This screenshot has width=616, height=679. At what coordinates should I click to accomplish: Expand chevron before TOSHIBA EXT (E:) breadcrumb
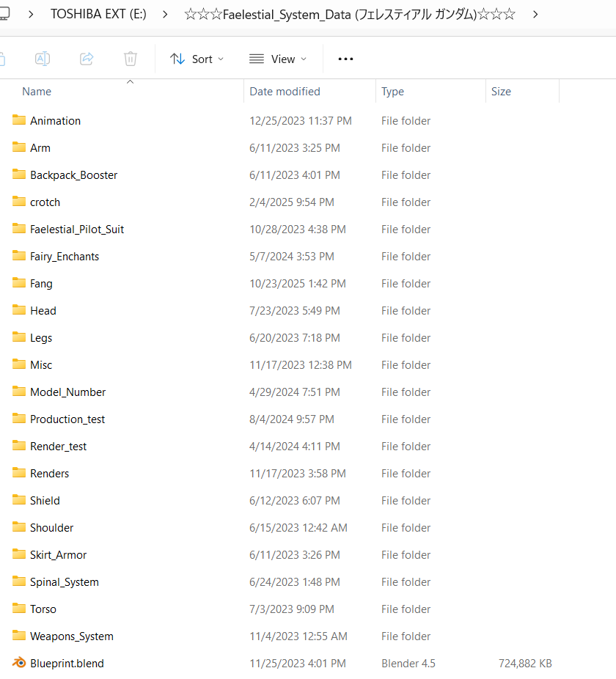(31, 15)
